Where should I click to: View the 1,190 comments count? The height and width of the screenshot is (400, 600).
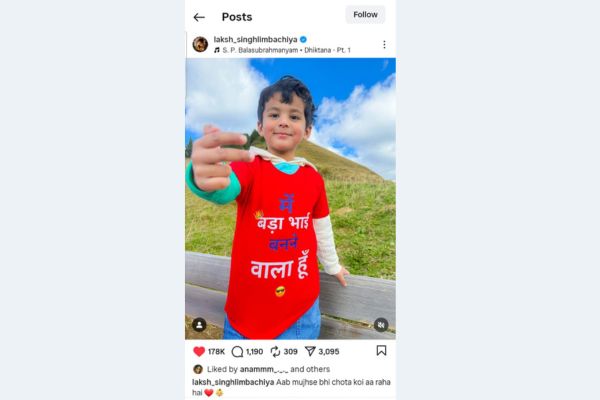[254, 351]
